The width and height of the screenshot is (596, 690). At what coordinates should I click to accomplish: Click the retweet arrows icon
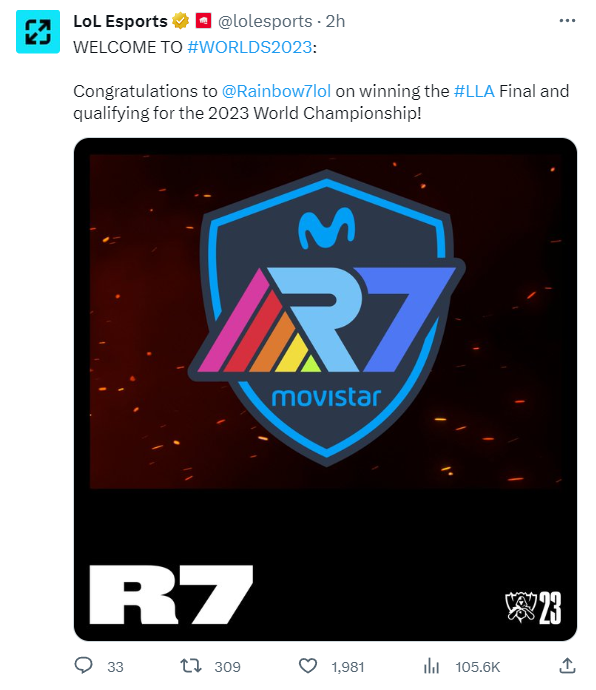point(191,666)
